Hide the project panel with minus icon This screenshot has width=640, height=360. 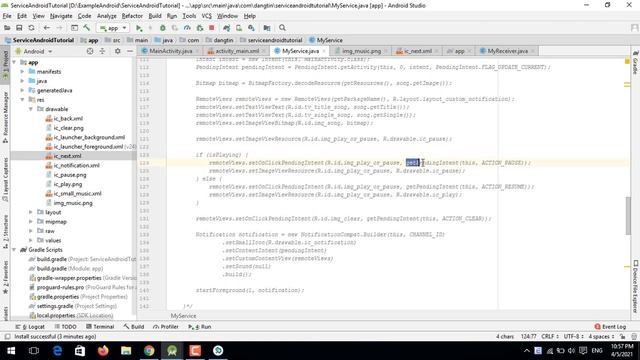(130, 51)
